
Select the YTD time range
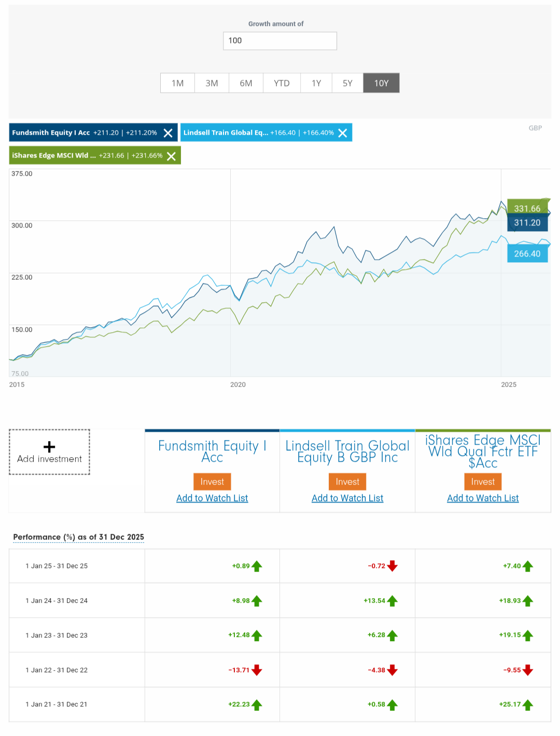pos(282,83)
